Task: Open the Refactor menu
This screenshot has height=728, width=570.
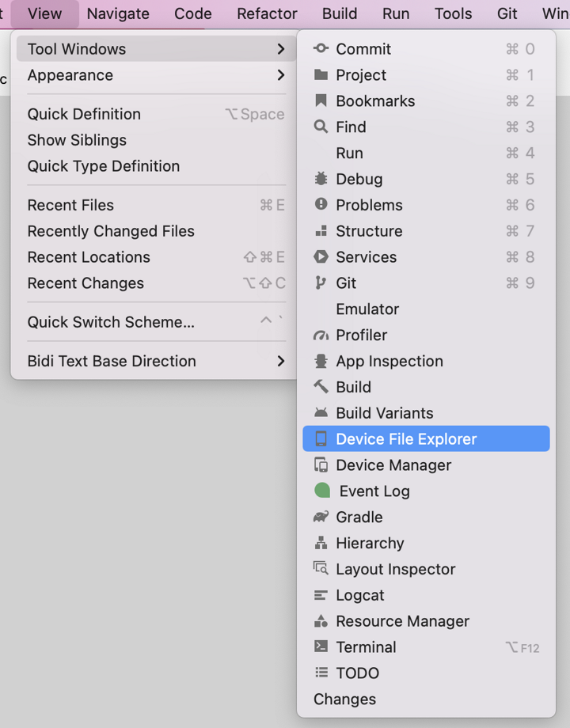Action: pos(266,13)
